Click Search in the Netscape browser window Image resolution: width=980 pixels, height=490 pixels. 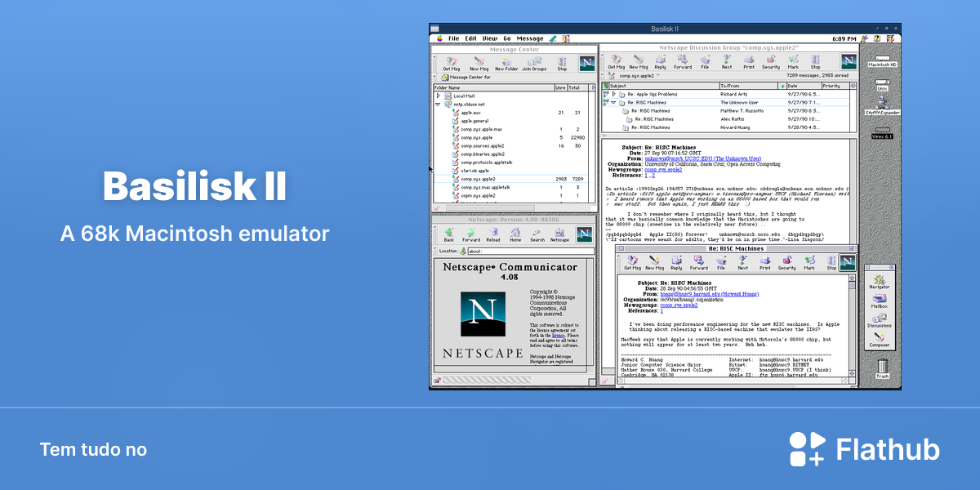click(x=537, y=235)
